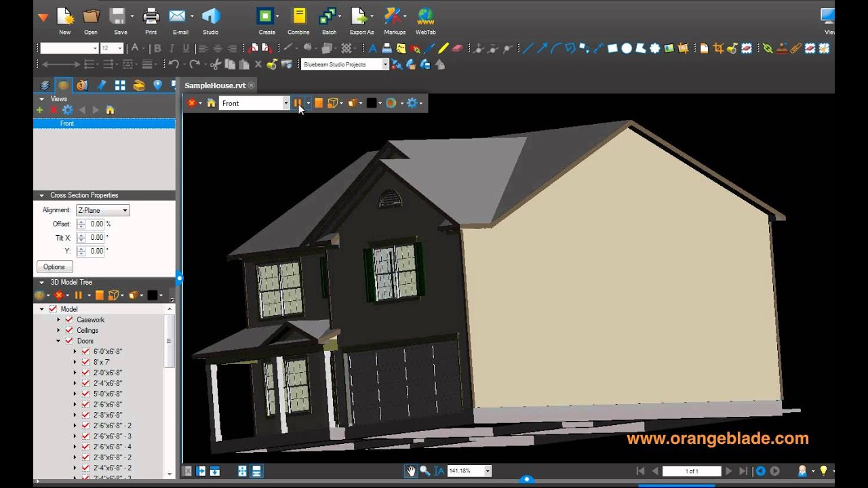Close the SampleHouse.rvt tab

[x=251, y=85]
